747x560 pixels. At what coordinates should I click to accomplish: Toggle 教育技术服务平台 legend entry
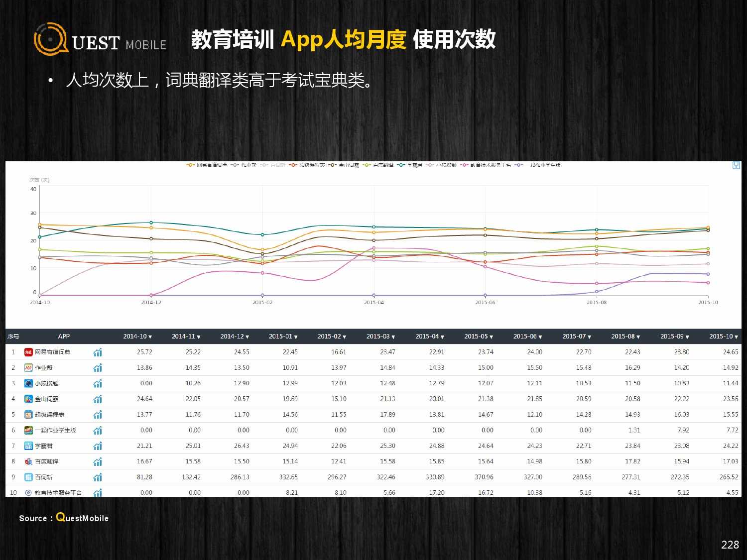click(x=486, y=165)
